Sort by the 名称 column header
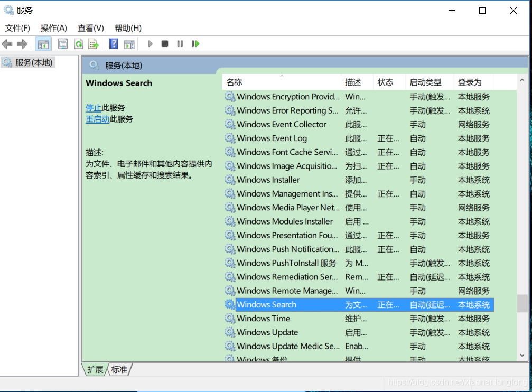Viewport: 532px width, 392px height. [282, 82]
